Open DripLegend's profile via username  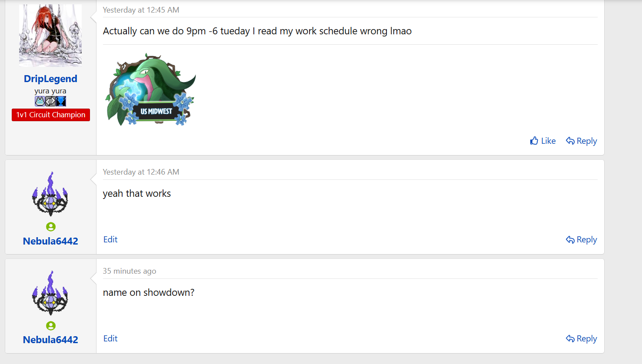[50, 79]
